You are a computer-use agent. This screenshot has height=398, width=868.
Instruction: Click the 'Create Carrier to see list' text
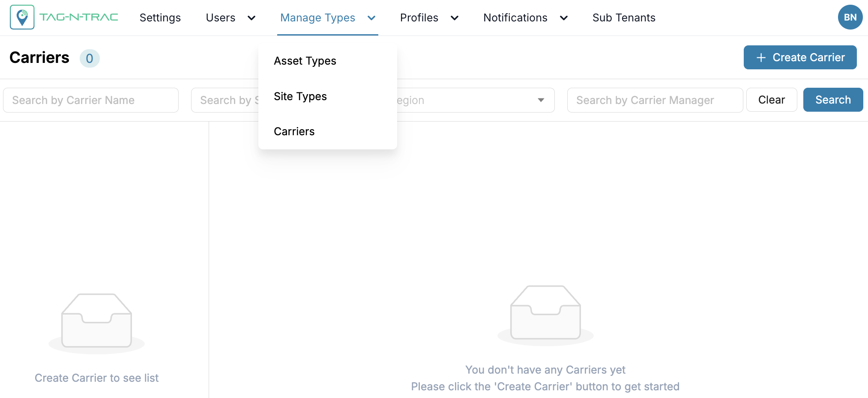coord(97,378)
